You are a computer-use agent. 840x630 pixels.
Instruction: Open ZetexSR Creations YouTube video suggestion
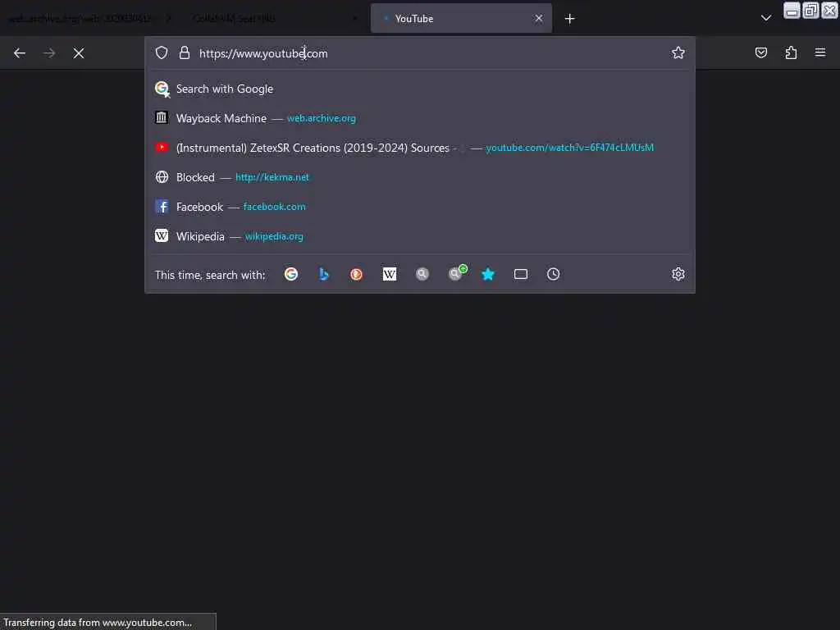click(420, 148)
